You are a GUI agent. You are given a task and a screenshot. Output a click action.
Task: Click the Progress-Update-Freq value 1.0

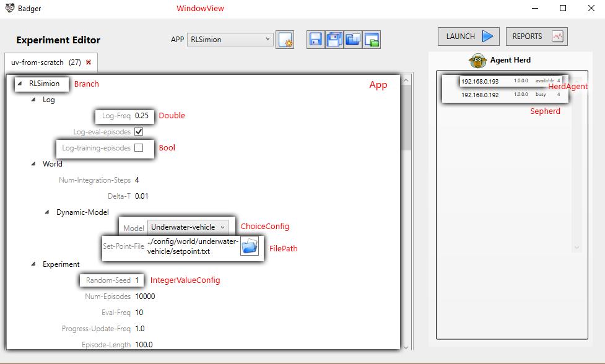coord(140,329)
